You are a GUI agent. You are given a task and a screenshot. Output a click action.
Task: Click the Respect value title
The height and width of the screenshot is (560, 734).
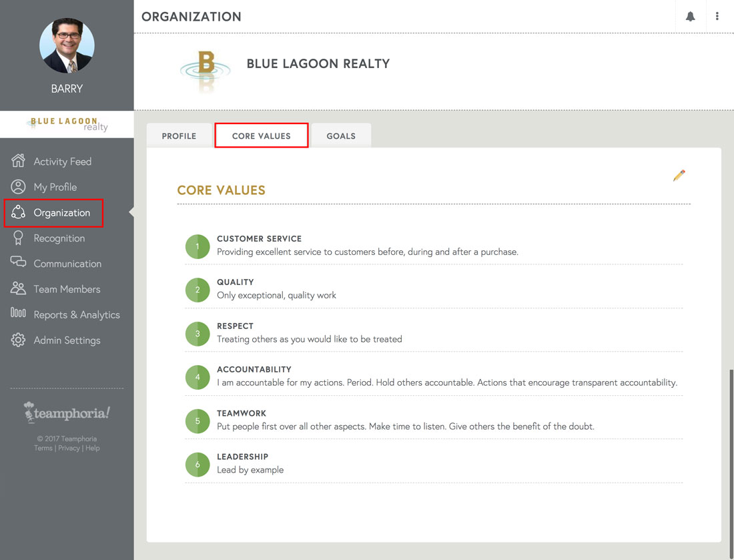[x=235, y=326]
